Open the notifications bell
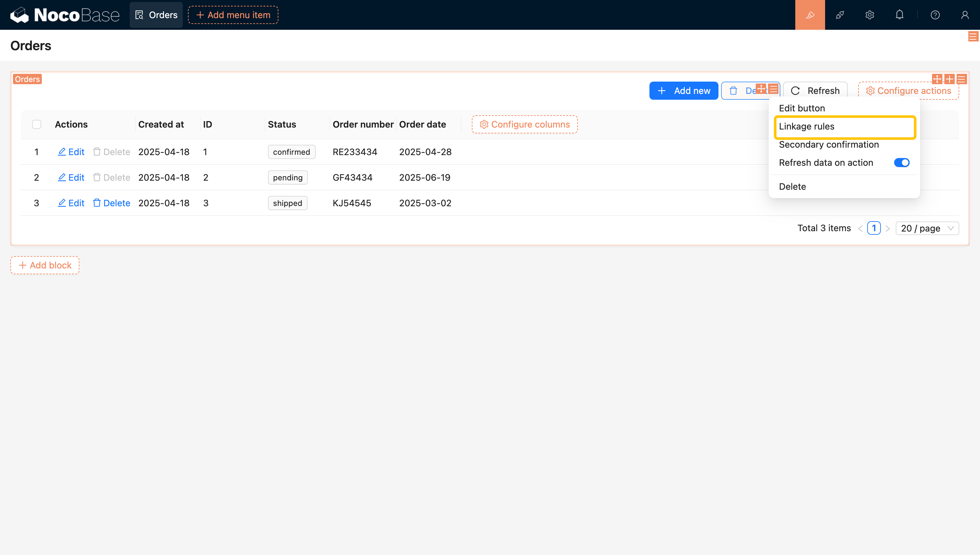The height and width of the screenshot is (555, 980). point(900,15)
